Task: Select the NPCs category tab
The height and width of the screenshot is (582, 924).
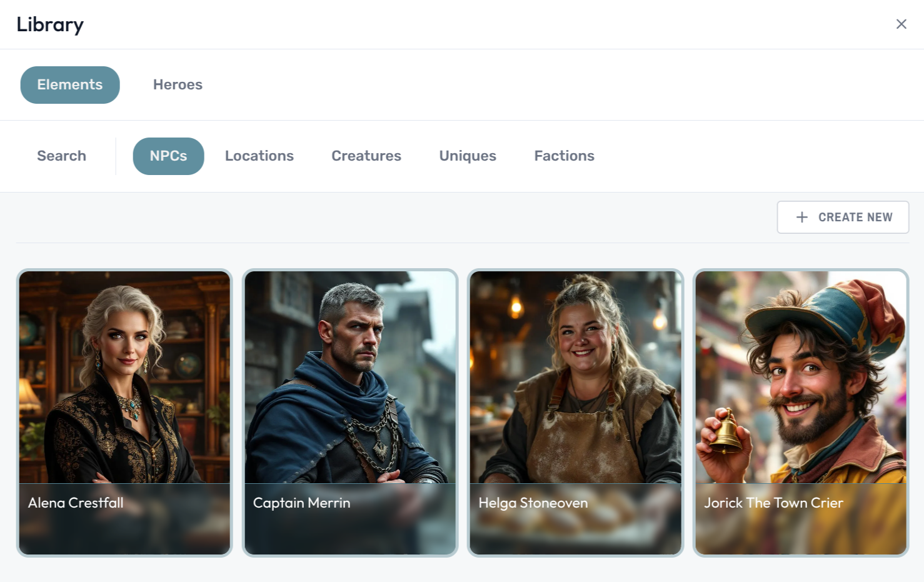Action: [168, 156]
